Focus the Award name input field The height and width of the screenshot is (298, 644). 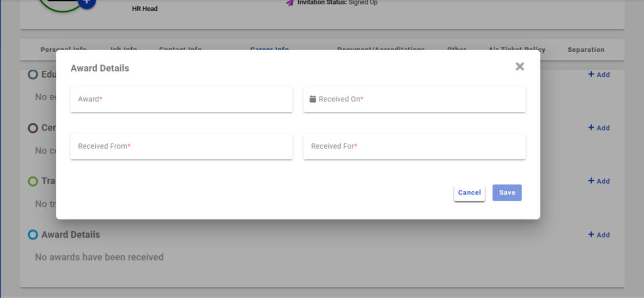tap(181, 99)
